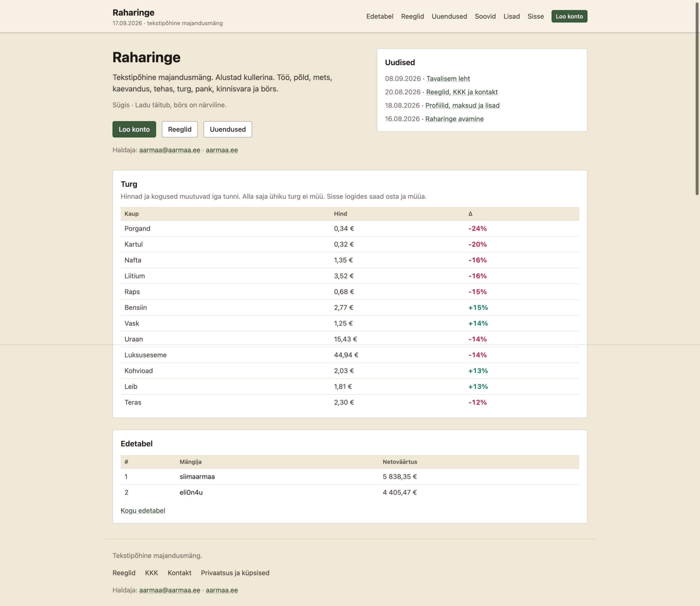
Task: Click the footer aarmaa@aarmaa.ee email link
Action: [x=170, y=590]
